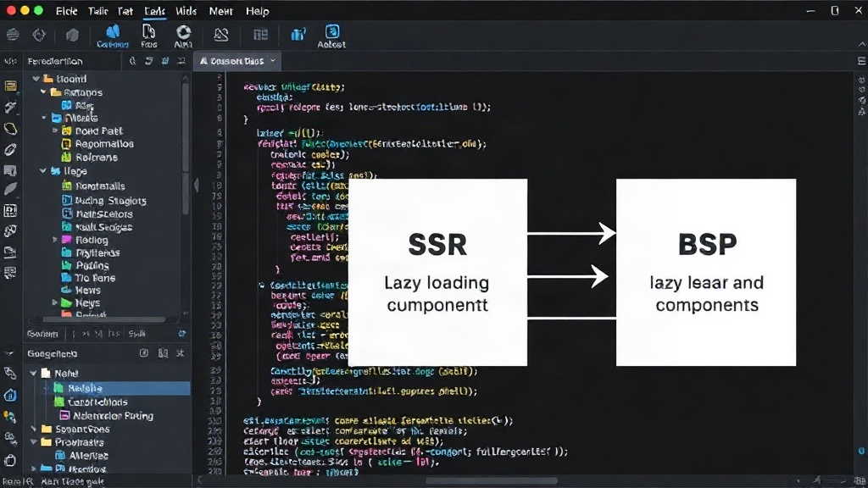Expand the Doad Patl folder

pos(54,130)
